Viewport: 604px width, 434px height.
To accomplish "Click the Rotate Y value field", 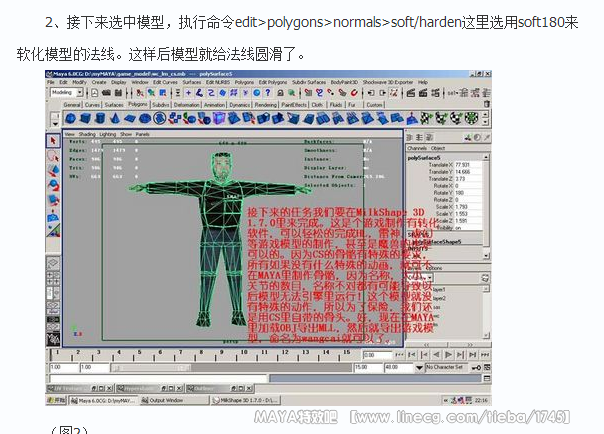I will coord(468,193).
